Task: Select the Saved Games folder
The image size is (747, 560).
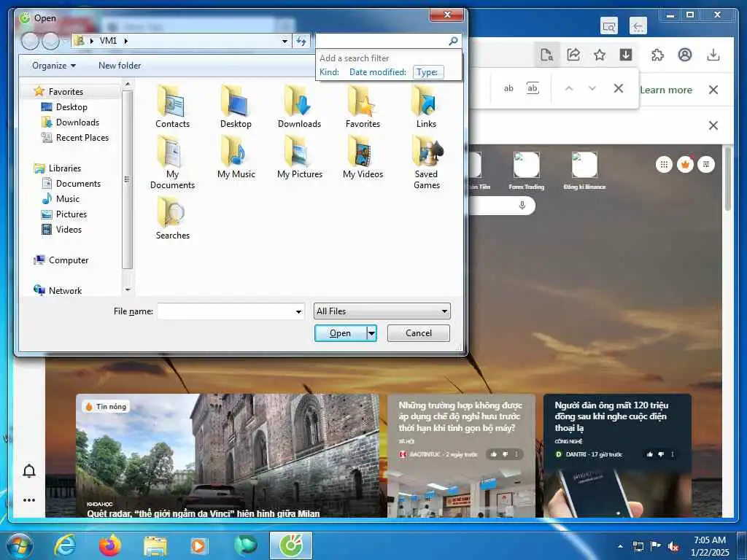Action: click(426, 163)
